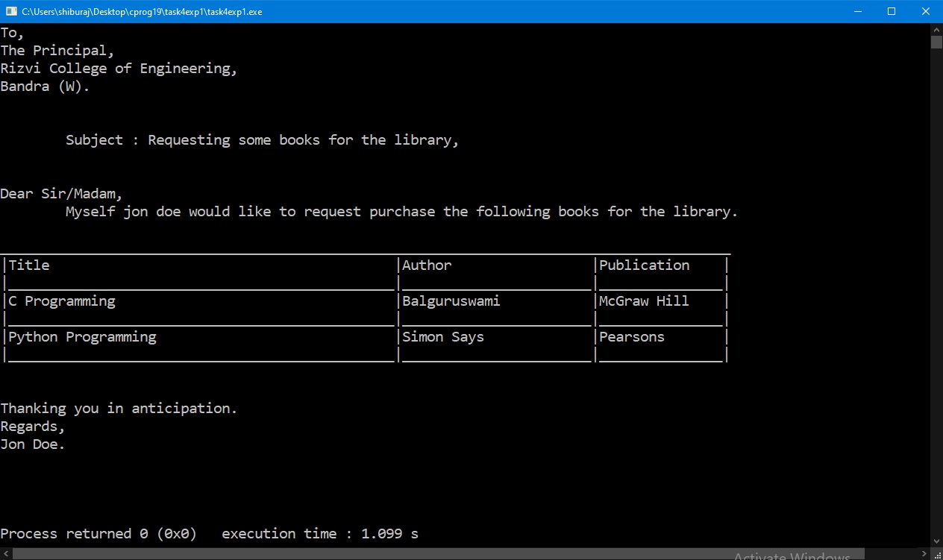Click the title bar path text
This screenshot has width=943, height=560.
tap(142, 11)
